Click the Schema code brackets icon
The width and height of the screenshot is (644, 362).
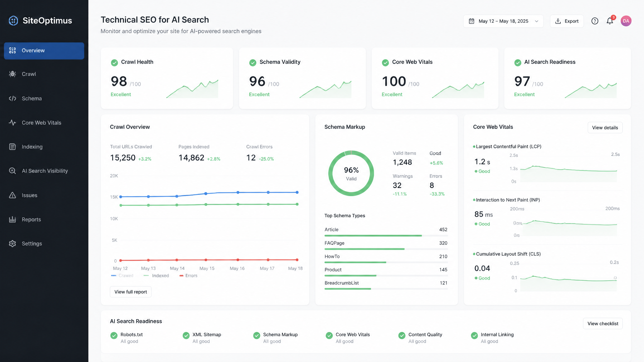[12, 98]
